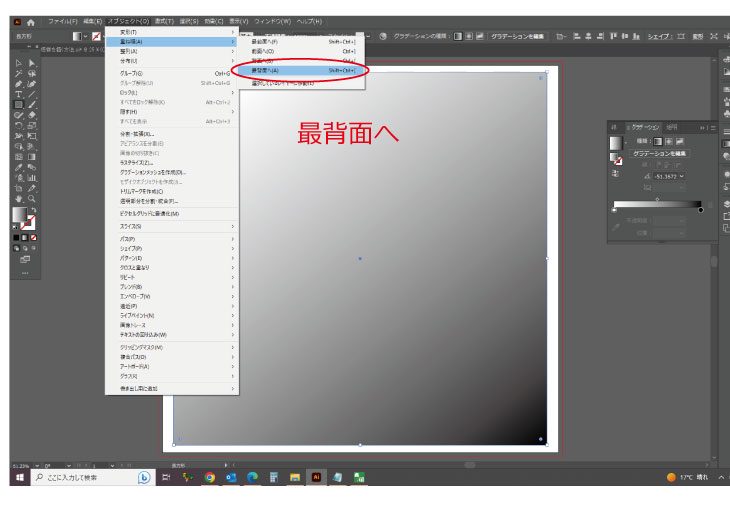Viewport: 730px width, 516px height.
Task: Select the Type (T) tool
Action: pyautogui.click(x=19, y=93)
